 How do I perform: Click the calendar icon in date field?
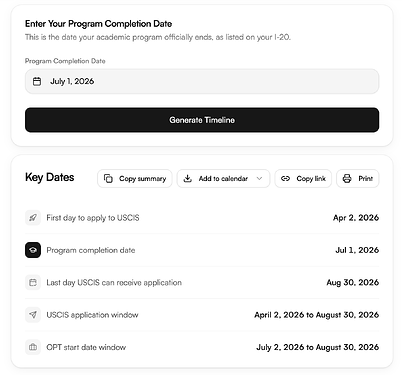pyautogui.click(x=37, y=81)
